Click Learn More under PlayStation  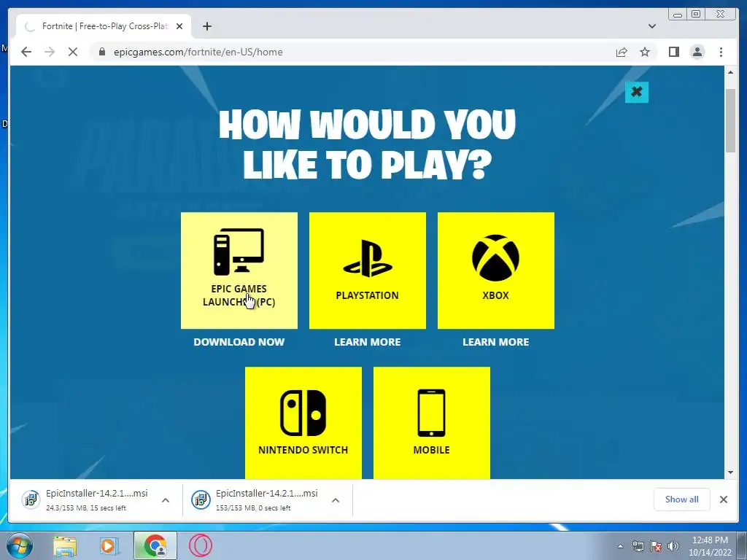pos(368,342)
